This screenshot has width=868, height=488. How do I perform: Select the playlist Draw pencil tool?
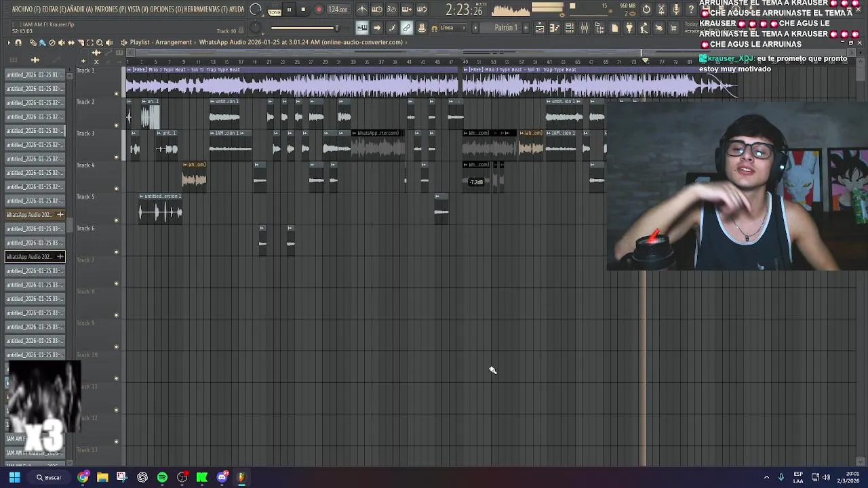(x=33, y=43)
